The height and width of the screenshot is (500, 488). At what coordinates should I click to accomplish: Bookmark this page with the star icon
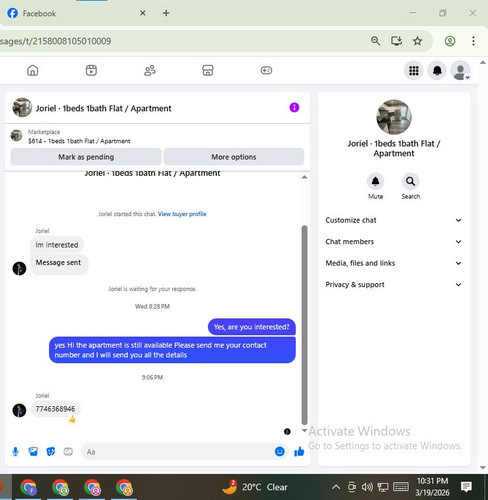pyautogui.click(x=417, y=41)
